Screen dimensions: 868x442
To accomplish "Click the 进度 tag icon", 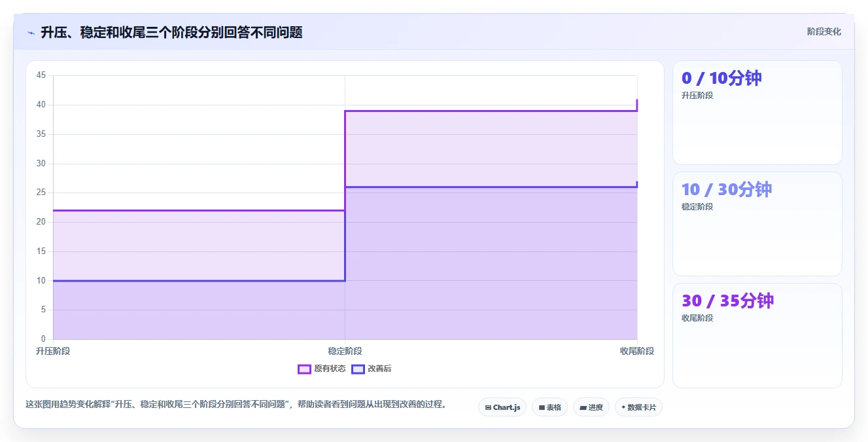I will coord(583,407).
